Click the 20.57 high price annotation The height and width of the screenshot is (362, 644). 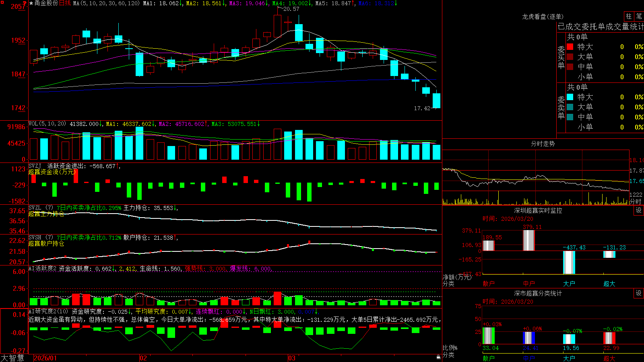[291, 9]
